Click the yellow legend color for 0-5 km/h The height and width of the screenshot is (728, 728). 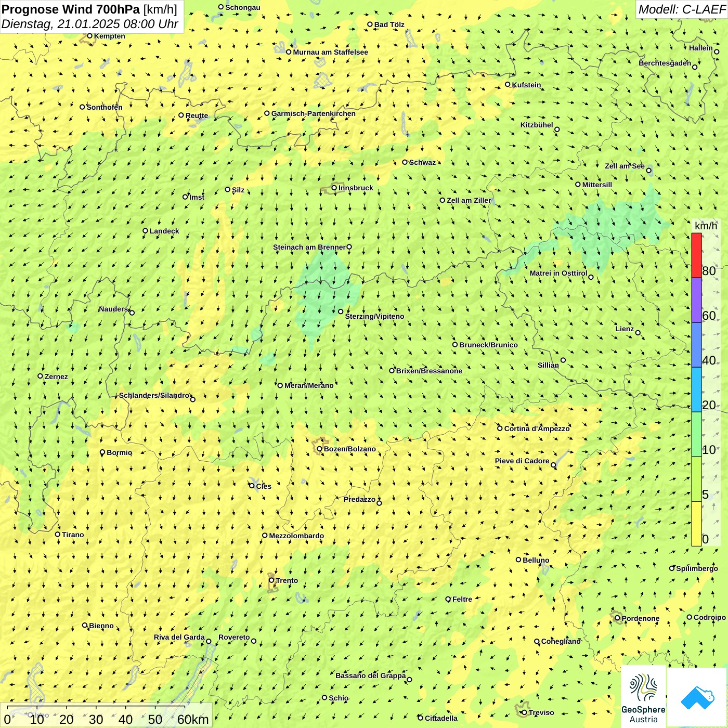[x=696, y=524]
